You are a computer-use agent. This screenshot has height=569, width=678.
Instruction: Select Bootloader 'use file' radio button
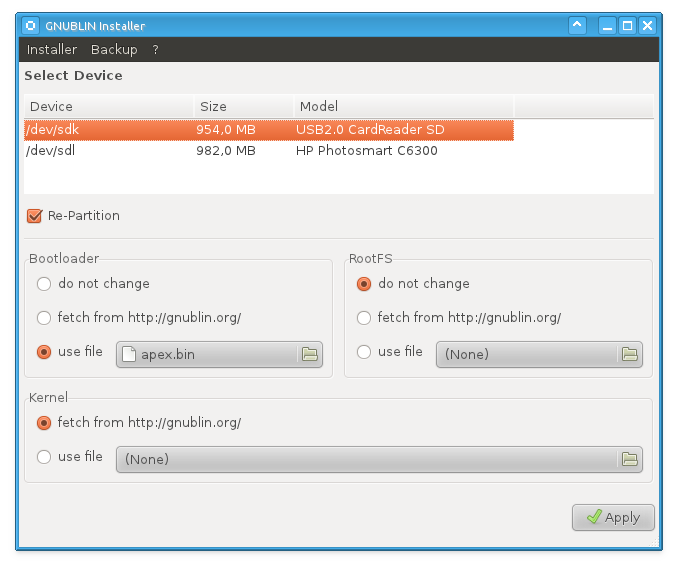44,352
